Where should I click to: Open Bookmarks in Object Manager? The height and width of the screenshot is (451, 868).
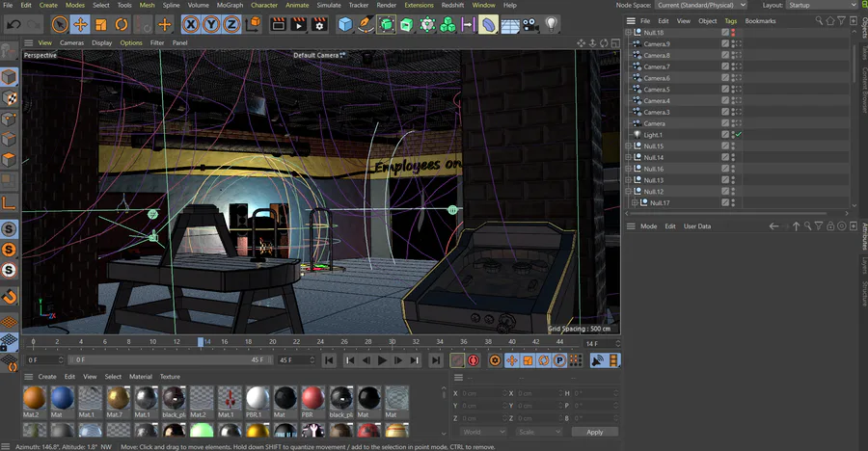coord(760,21)
